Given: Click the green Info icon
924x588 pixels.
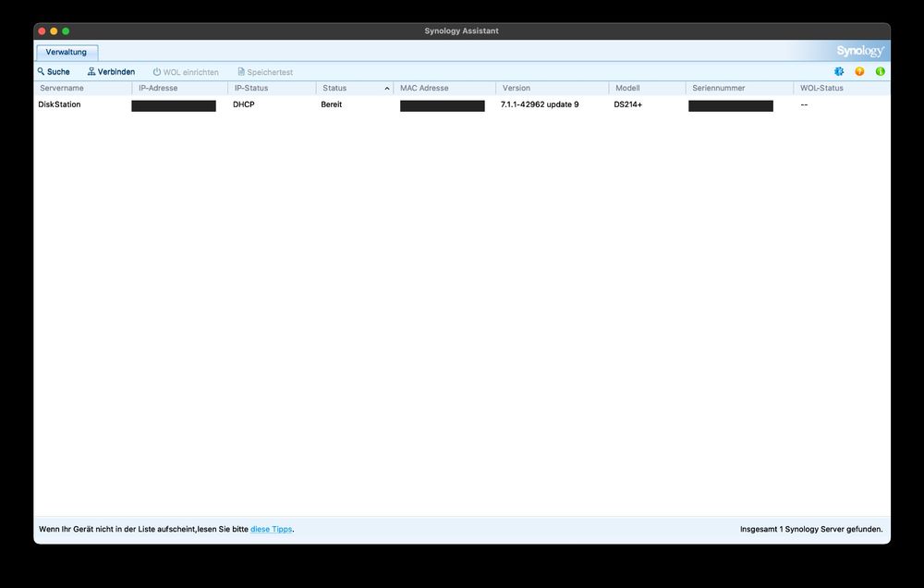Looking at the screenshot, I should 879,71.
